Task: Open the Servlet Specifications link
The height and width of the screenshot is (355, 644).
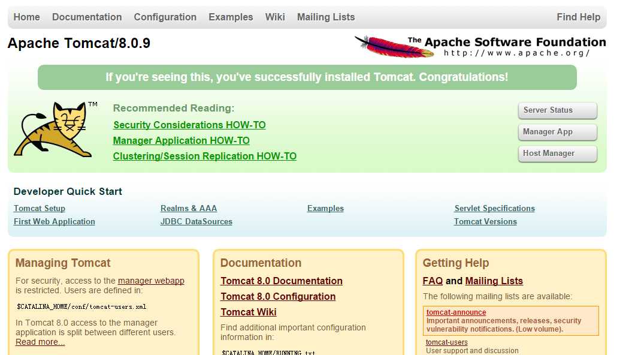Action: [x=494, y=209]
